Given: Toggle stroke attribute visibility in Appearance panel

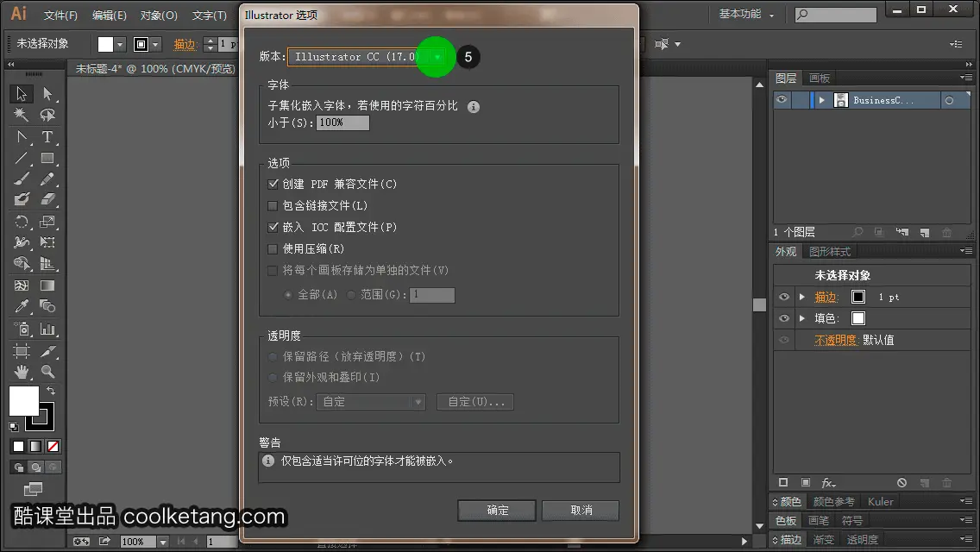Looking at the screenshot, I should pyautogui.click(x=784, y=297).
